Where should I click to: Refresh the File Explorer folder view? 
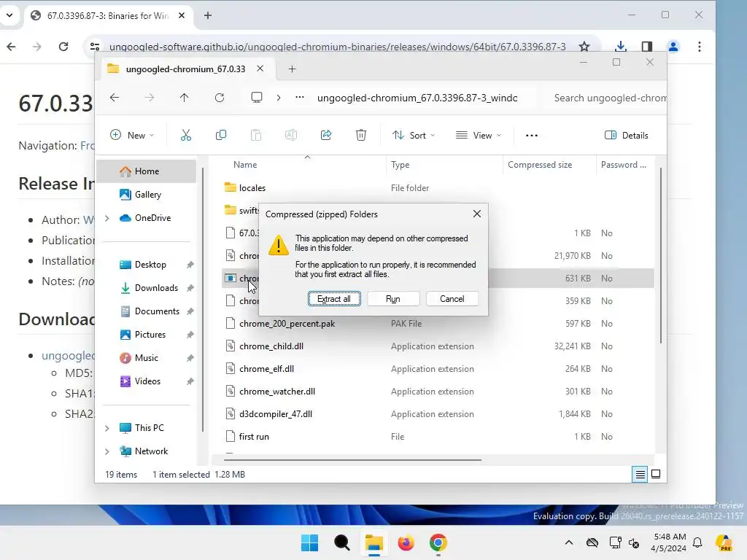220,98
